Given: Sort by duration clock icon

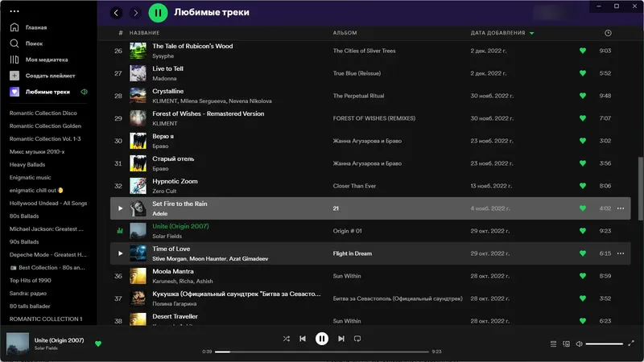Looking at the screenshot, I should tap(608, 33).
